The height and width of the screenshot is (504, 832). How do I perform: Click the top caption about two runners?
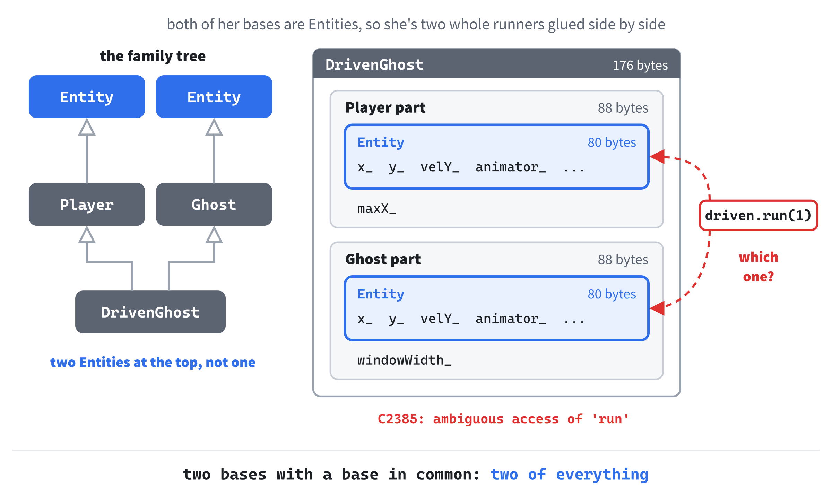[x=416, y=24]
